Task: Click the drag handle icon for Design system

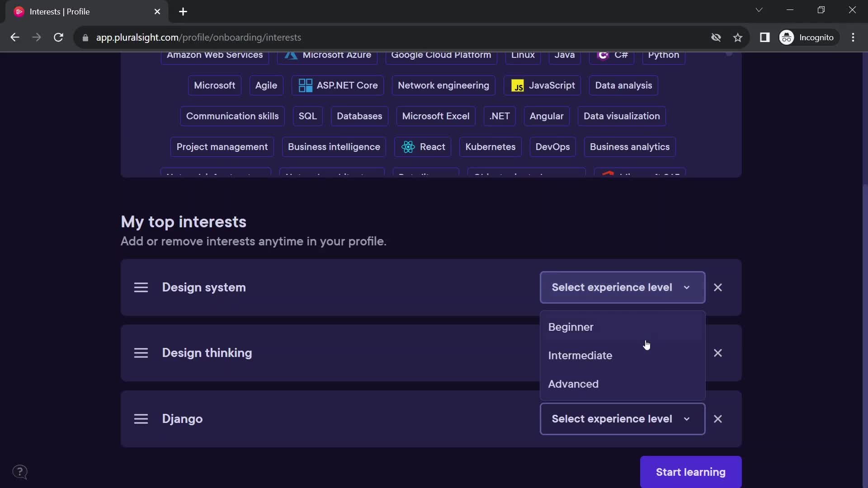Action: tap(142, 287)
